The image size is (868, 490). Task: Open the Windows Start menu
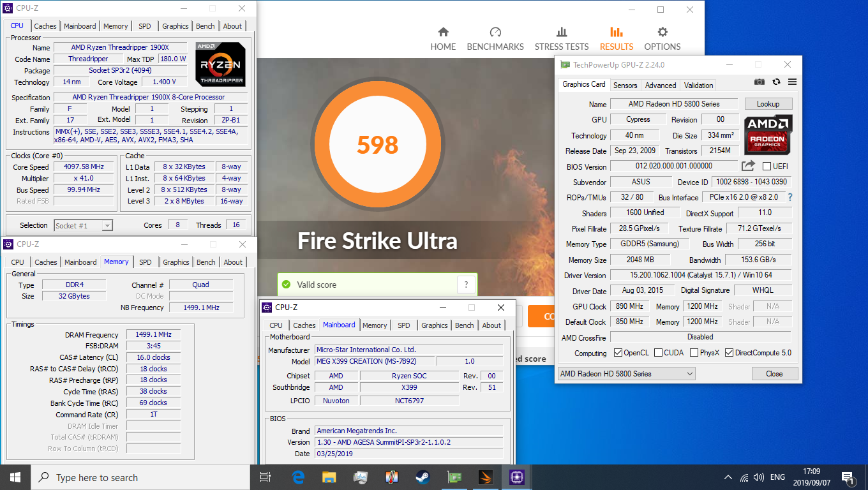pyautogui.click(x=15, y=477)
